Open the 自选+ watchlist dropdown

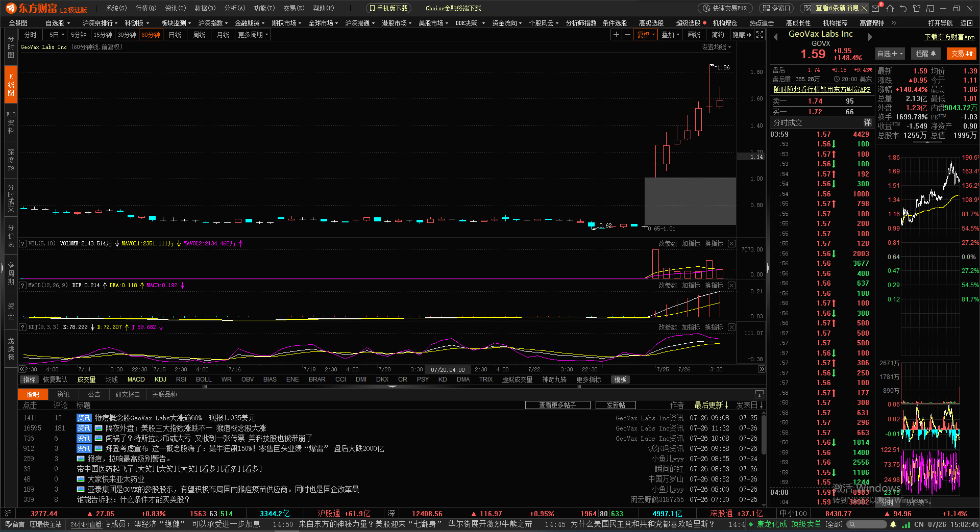pos(890,54)
